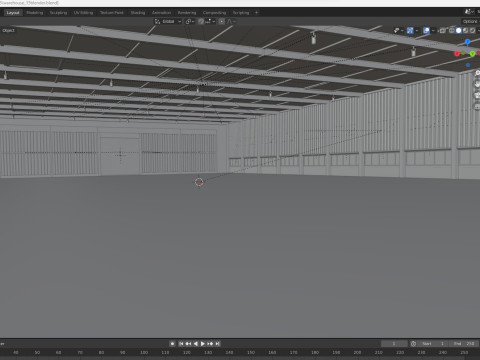The image size is (480, 360).
Task: Click the 3D cursor in the viewport
Action: 199,182
